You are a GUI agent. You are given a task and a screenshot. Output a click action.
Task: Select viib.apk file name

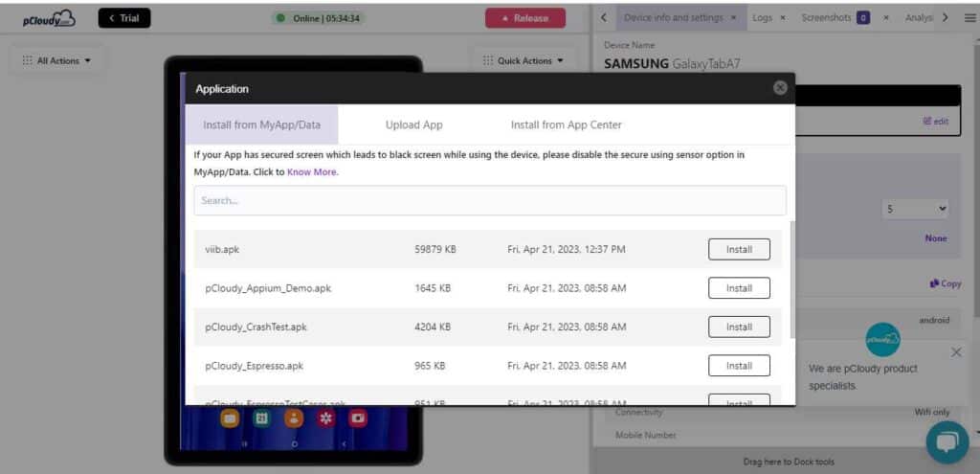tap(222, 250)
